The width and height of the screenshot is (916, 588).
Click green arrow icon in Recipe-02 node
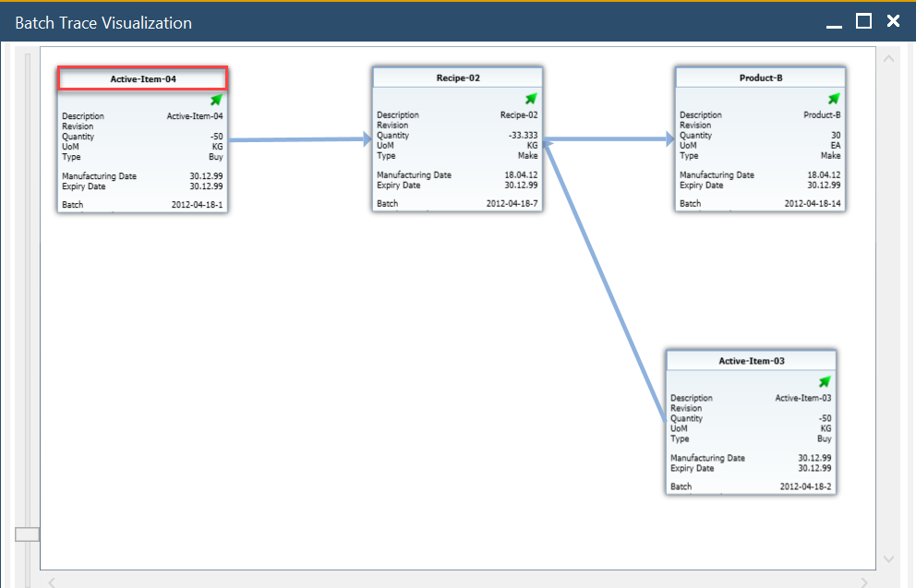(x=531, y=99)
